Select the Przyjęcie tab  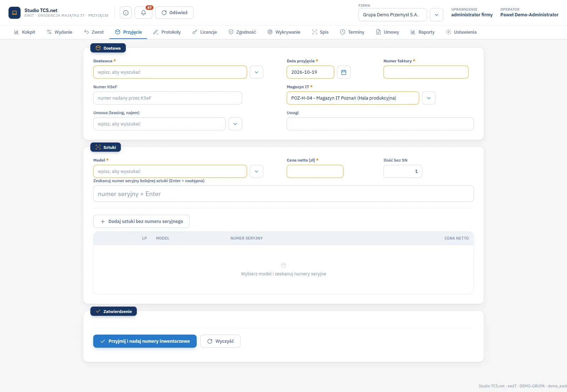[x=129, y=32]
